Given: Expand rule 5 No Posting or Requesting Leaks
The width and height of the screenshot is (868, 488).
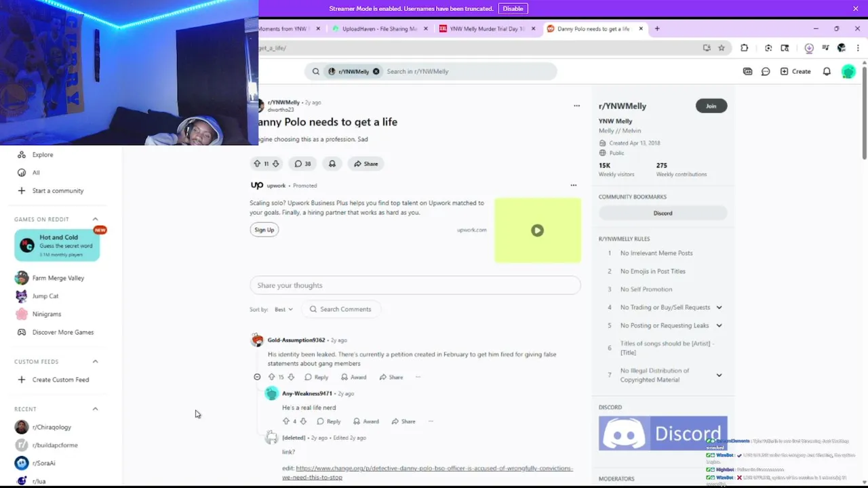Looking at the screenshot, I should click(x=719, y=325).
